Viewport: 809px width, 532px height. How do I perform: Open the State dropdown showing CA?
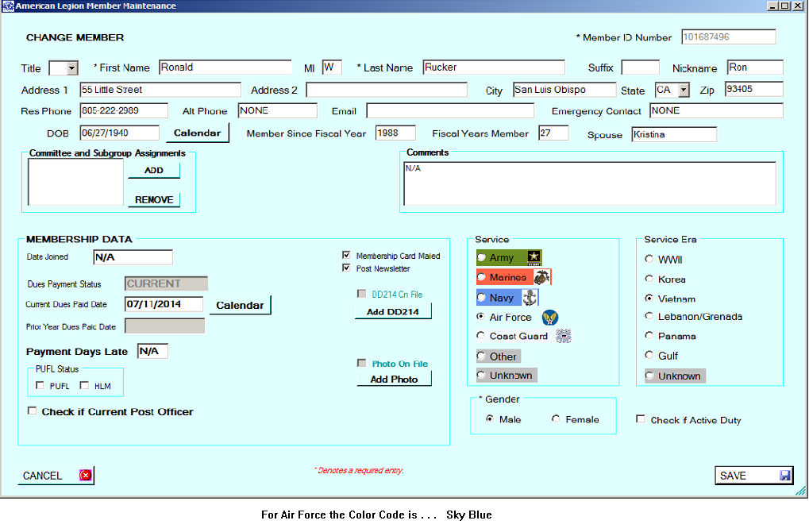[684, 90]
